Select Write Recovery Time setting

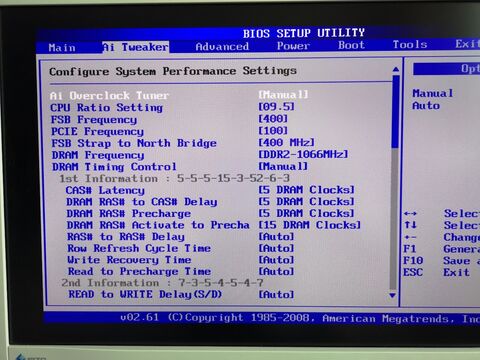(130, 260)
